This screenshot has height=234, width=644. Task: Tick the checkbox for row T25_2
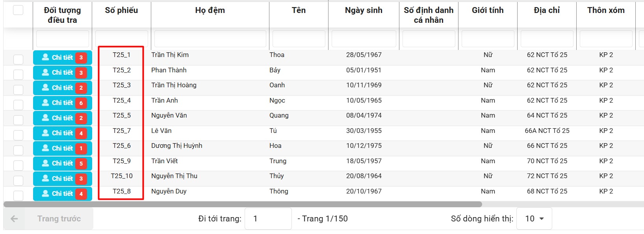pyautogui.click(x=18, y=74)
